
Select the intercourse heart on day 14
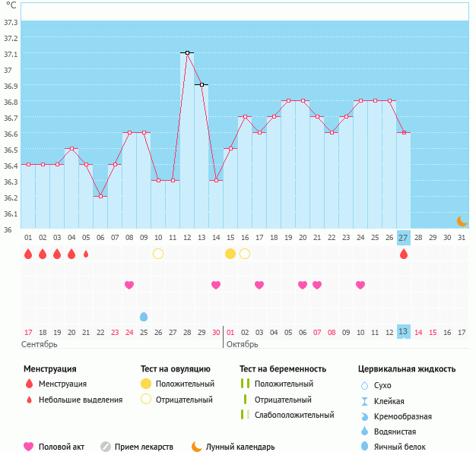[216, 285]
